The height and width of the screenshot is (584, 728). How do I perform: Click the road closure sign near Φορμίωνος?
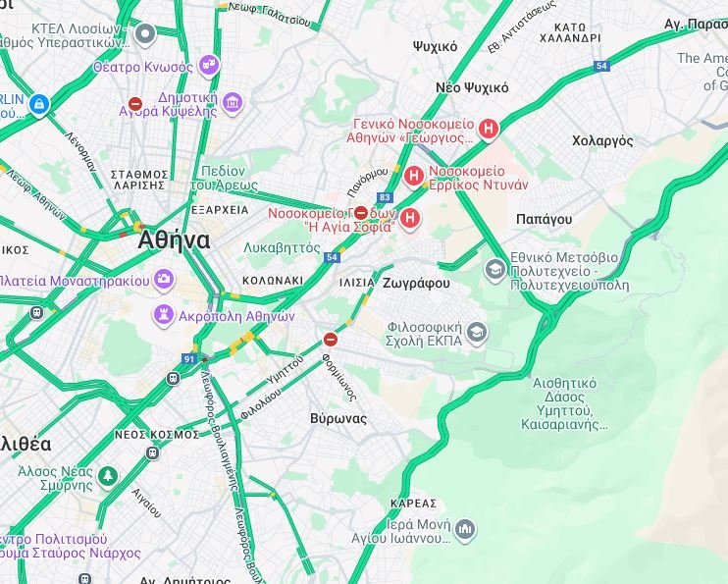(x=330, y=340)
